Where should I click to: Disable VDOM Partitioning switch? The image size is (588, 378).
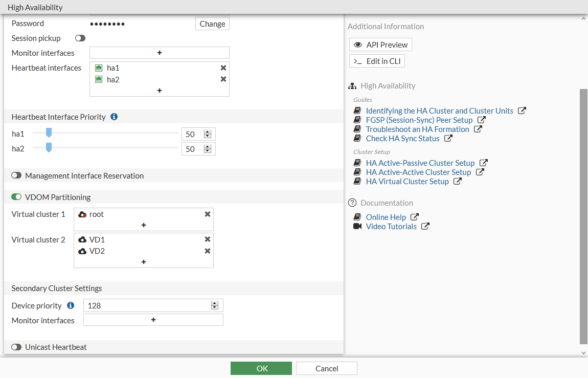16,197
